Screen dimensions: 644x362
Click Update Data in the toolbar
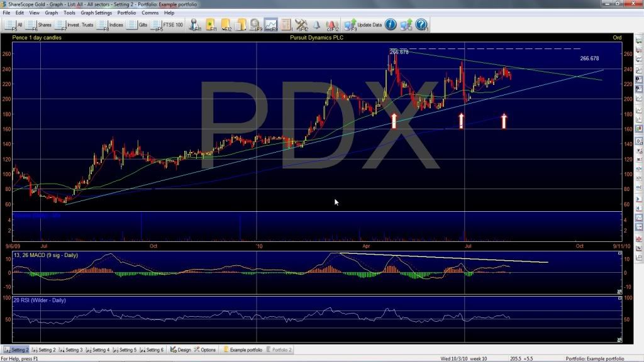click(x=363, y=25)
